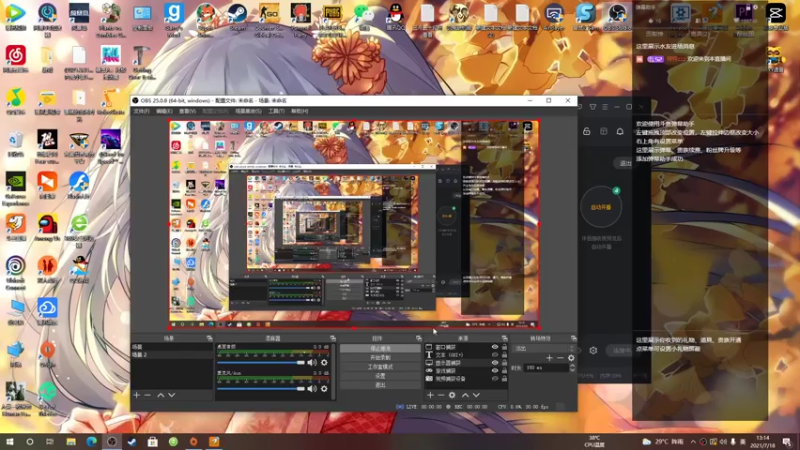Click 停止推流 button in Controls
The image size is (800, 450).
(380, 348)
